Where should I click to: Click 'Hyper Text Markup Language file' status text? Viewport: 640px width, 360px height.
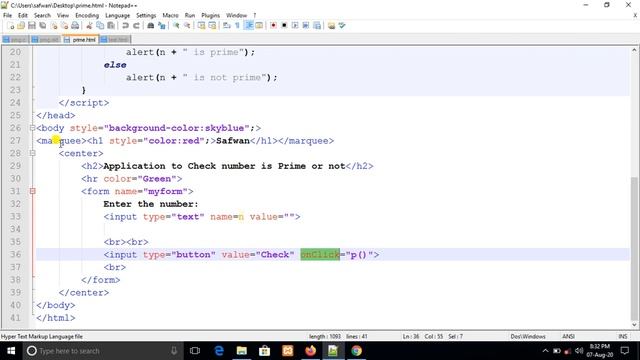pyautogui.click(x=42, y=336)
